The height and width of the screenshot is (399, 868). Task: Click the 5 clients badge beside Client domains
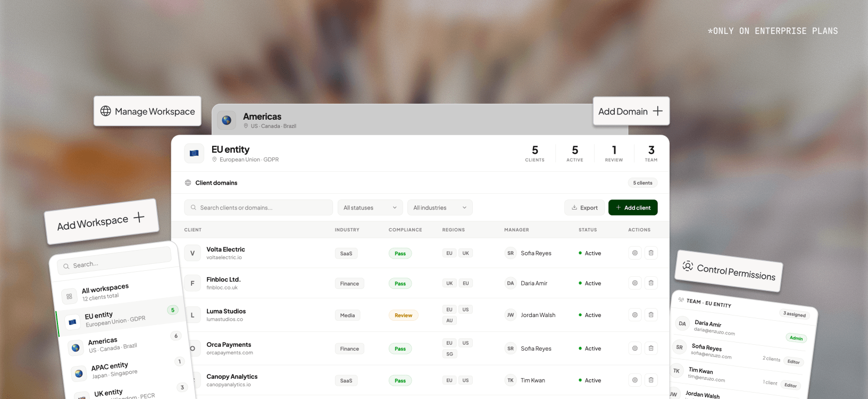coord(642,183)
